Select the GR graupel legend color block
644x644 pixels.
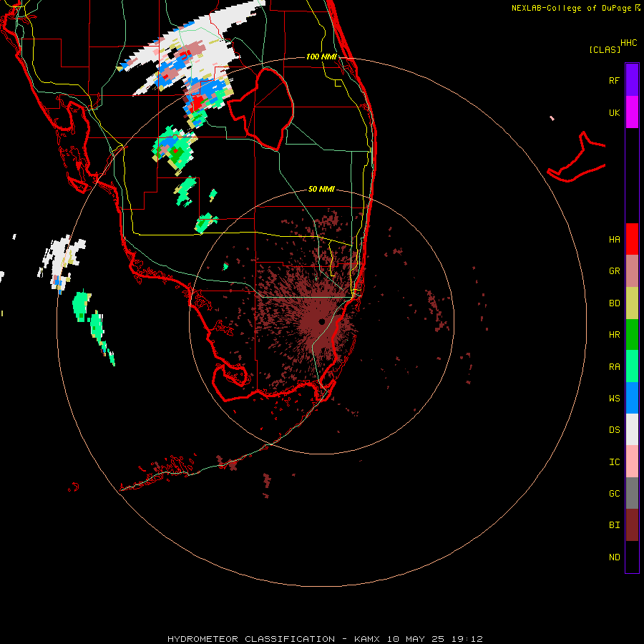tap(632, 271)
